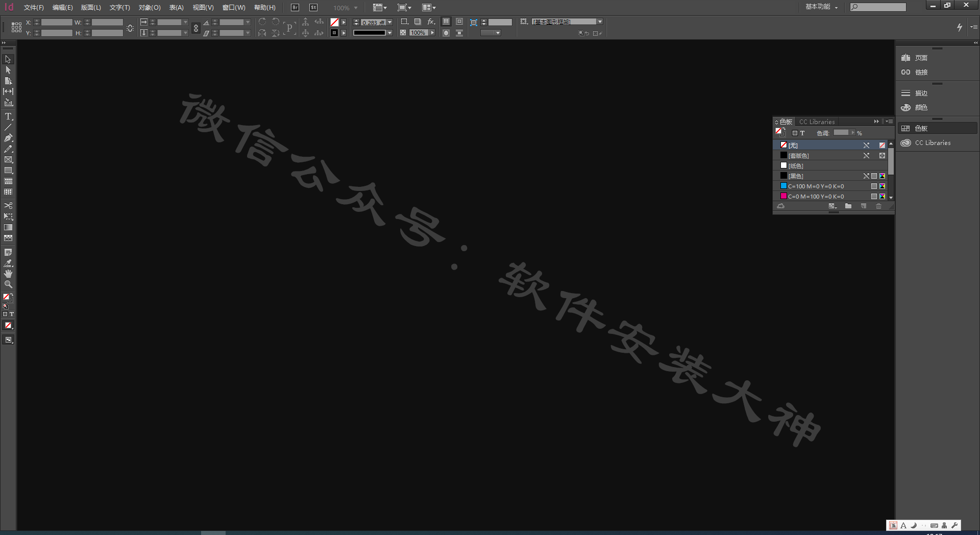Select the Note tool
The width and height of the screenshot is (980, 535).
[x=8, y=252]
